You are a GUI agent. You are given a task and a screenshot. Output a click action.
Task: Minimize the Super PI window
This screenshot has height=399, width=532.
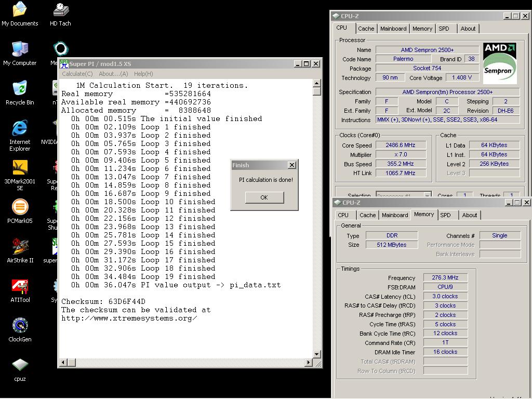click(298, 64)
